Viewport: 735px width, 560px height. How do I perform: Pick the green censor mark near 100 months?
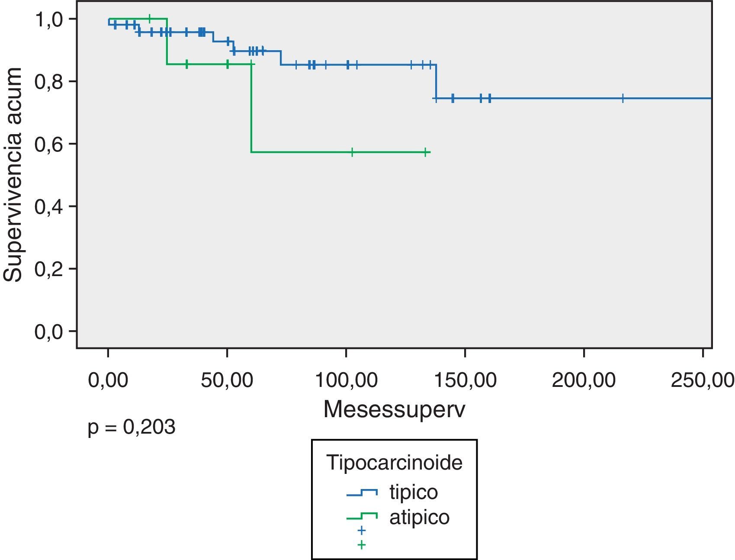(x=352, y=152)
